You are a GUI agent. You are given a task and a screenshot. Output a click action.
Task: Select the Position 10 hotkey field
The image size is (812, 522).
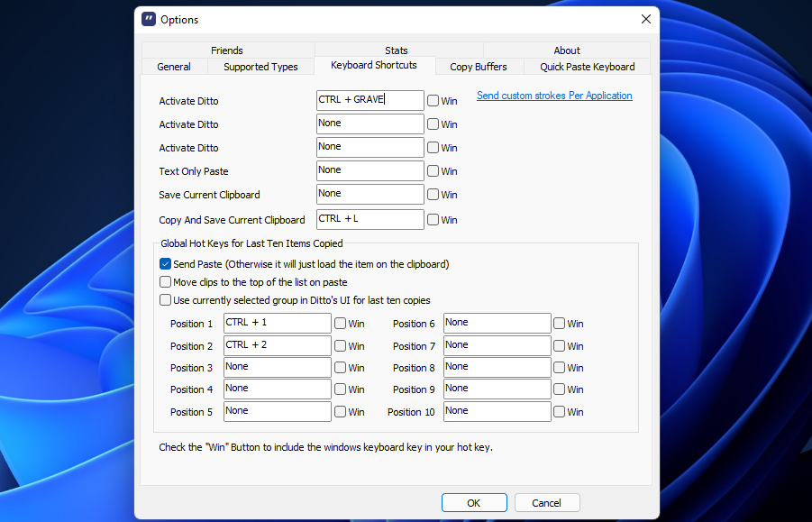(x=497, y=411)
